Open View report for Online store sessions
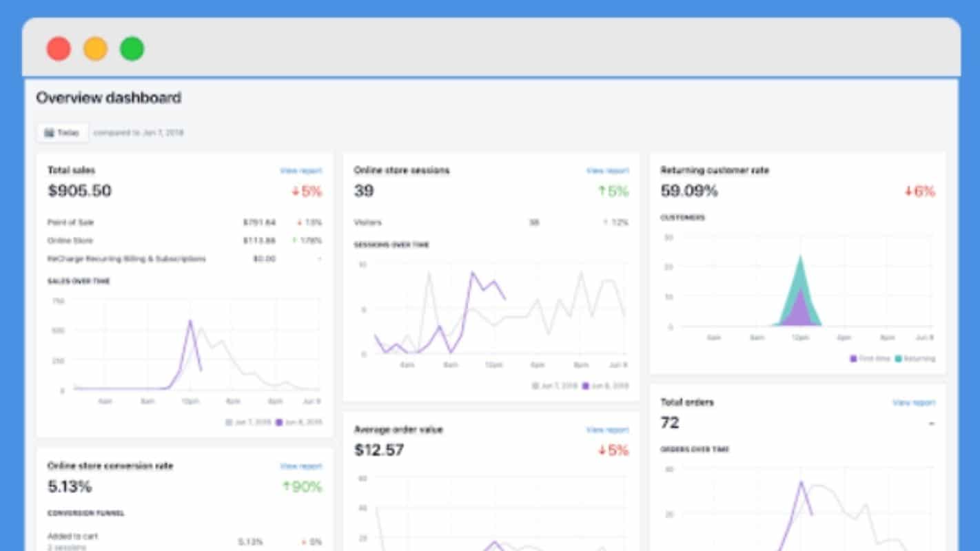Image resolution: width=980 pixels, height=551 pixels. coord(607,170)
